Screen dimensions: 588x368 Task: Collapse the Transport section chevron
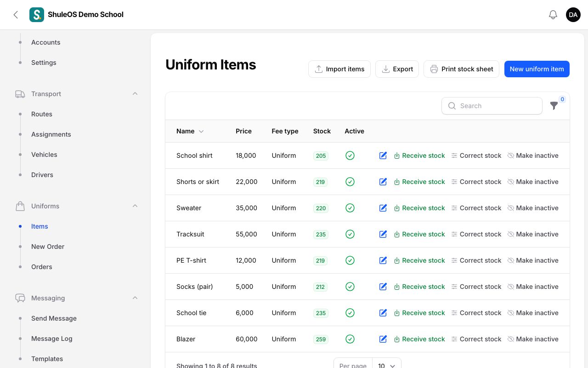[135, 94]
